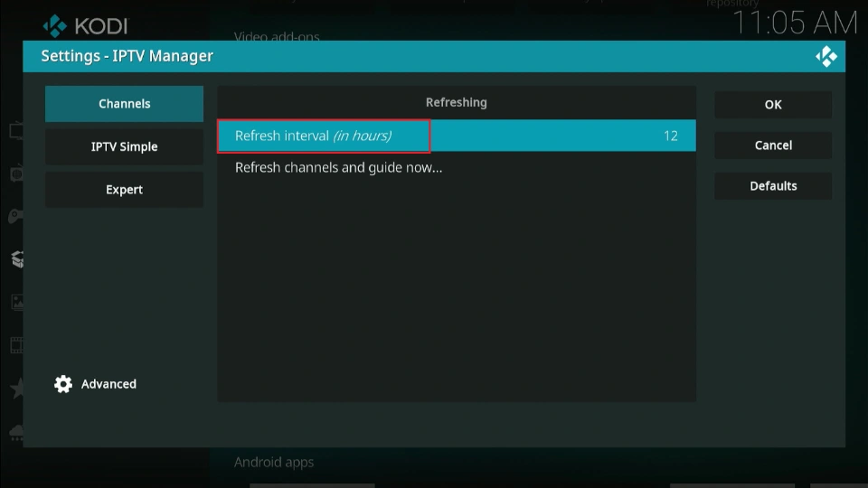Image resolution: width=868 pixels, height=488 pixels.
Task: Adjust the Refresh interval value 12
Action: coord(670,136)
